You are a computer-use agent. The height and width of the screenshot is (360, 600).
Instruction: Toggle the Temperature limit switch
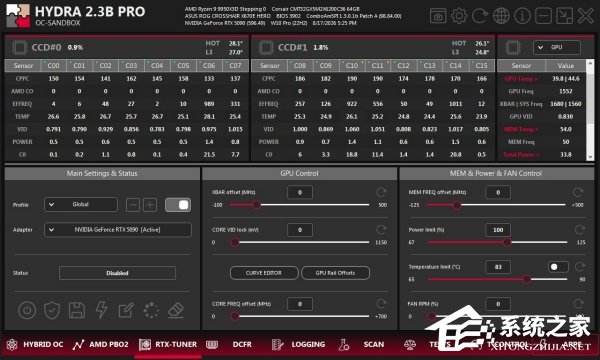pyautogui.click(x=558, y=267)
